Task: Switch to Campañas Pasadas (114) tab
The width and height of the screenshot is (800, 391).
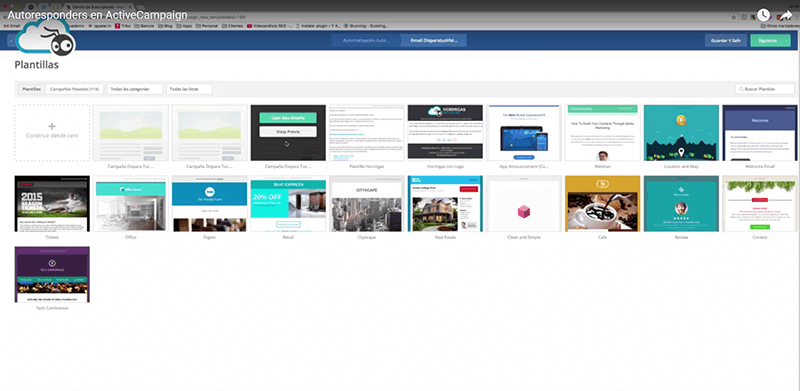Action: 74,89
